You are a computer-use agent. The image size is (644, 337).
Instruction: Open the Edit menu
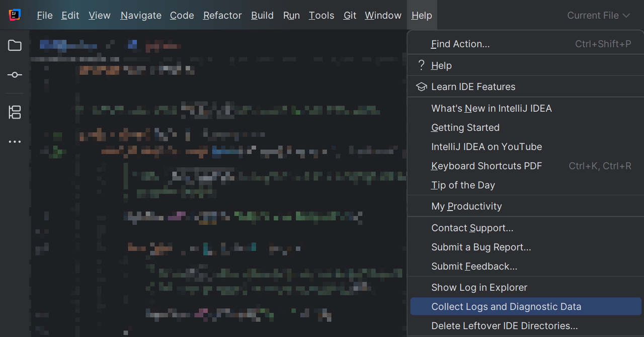[x=70, y=15]
